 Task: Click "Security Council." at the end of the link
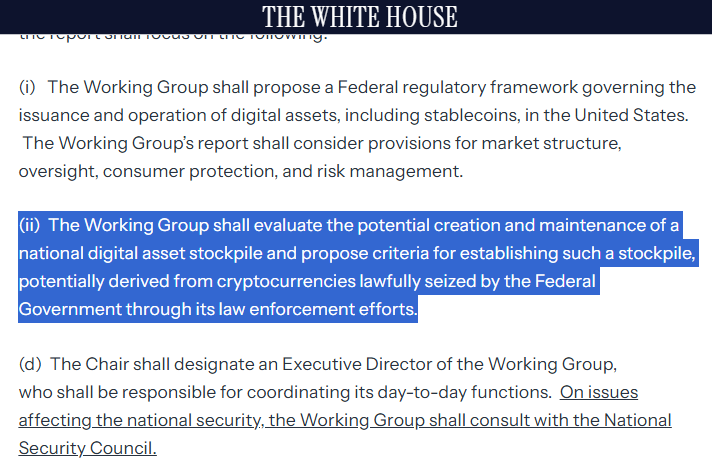pos(88,448)
